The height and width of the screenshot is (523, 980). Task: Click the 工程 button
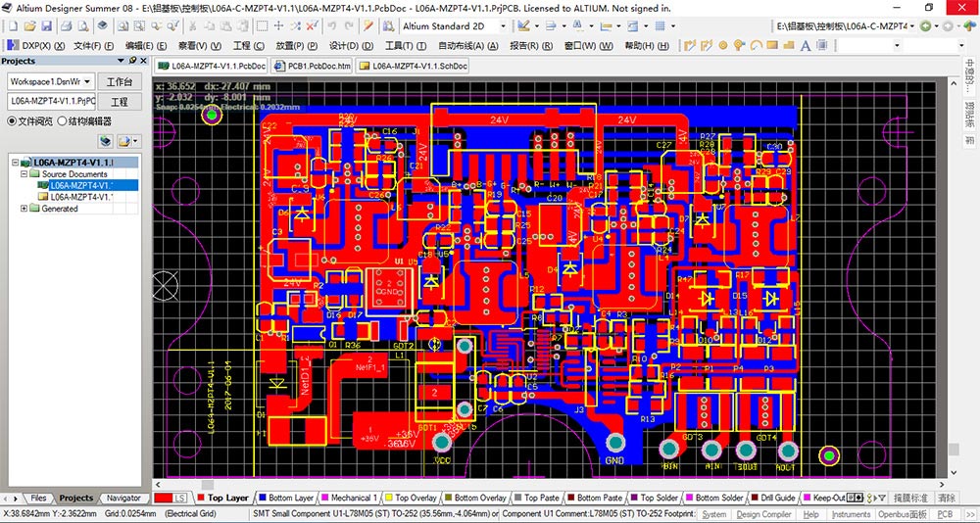tap(120, 102)
